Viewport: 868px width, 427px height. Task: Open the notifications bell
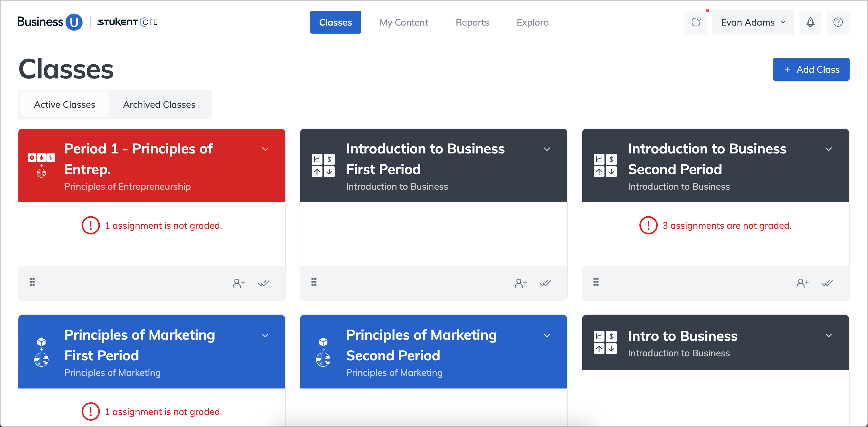click(810, 22)
